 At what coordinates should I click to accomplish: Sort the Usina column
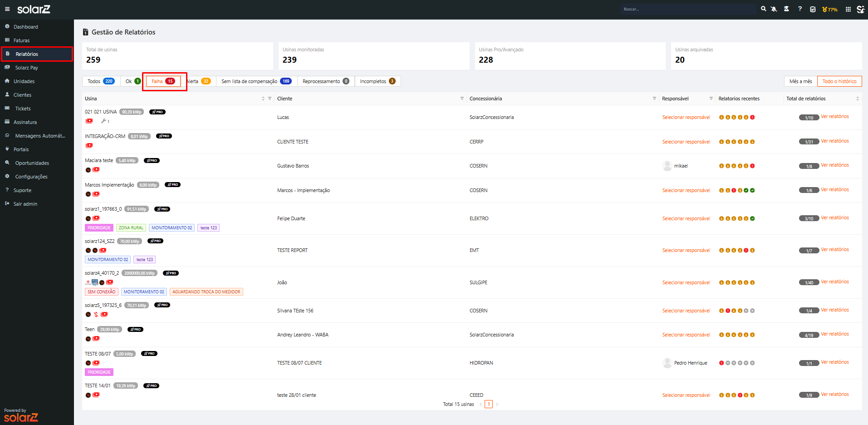point(263,99)
